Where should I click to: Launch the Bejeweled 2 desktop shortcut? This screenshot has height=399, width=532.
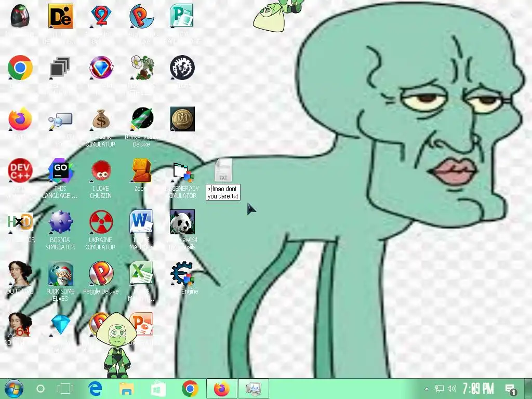click(x=101, y=16)
